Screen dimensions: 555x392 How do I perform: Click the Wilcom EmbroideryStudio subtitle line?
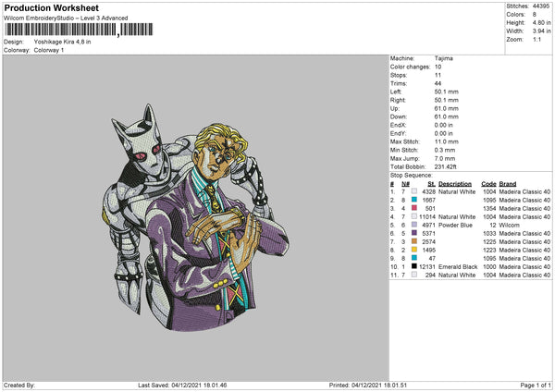[66, 18]
